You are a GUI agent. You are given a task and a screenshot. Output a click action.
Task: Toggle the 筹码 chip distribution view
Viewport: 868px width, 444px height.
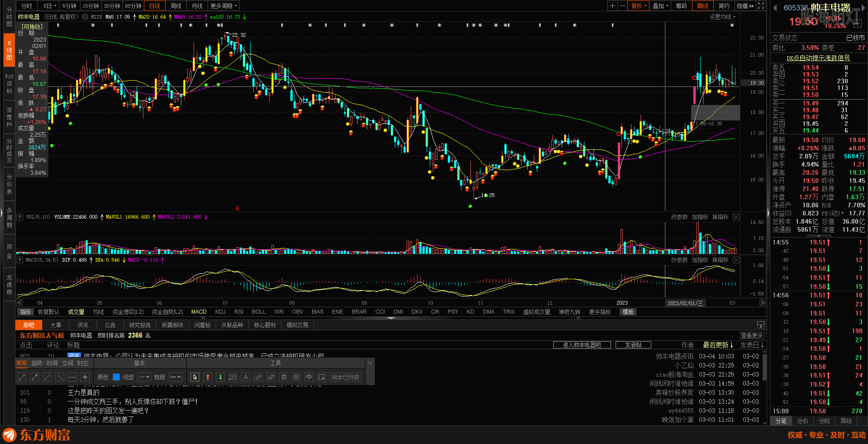point(682,6)
